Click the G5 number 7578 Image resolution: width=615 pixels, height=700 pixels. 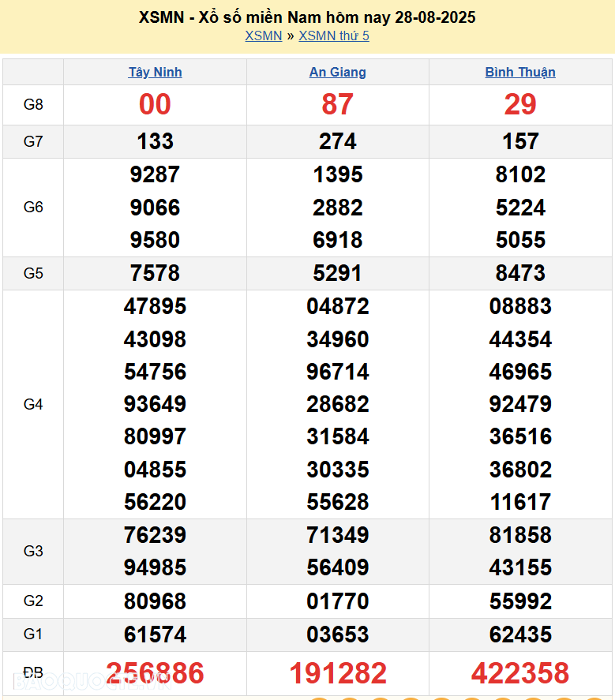tap(155, 273)
